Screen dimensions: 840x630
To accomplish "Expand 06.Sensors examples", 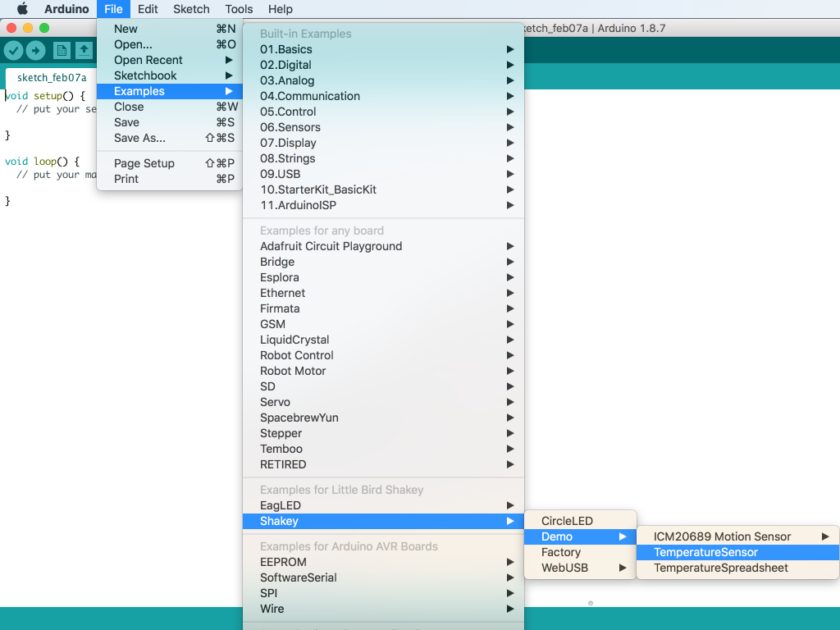I will 384,127.
